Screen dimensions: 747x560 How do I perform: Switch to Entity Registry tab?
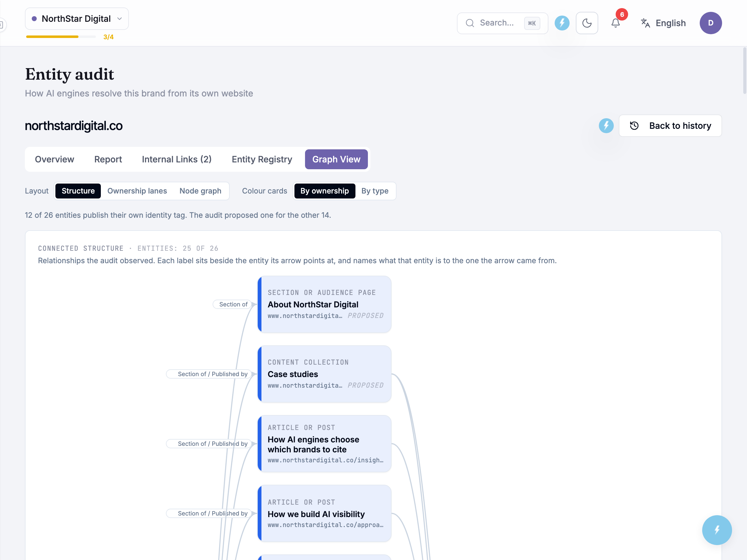pyautogui.click(x=262, y=159)
